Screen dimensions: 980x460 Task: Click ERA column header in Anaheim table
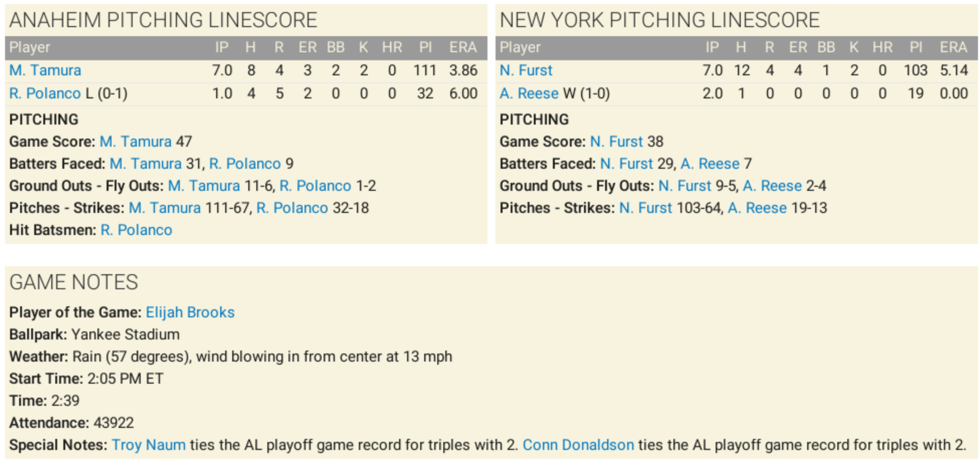pyautogui.click(x=462, y=48)
